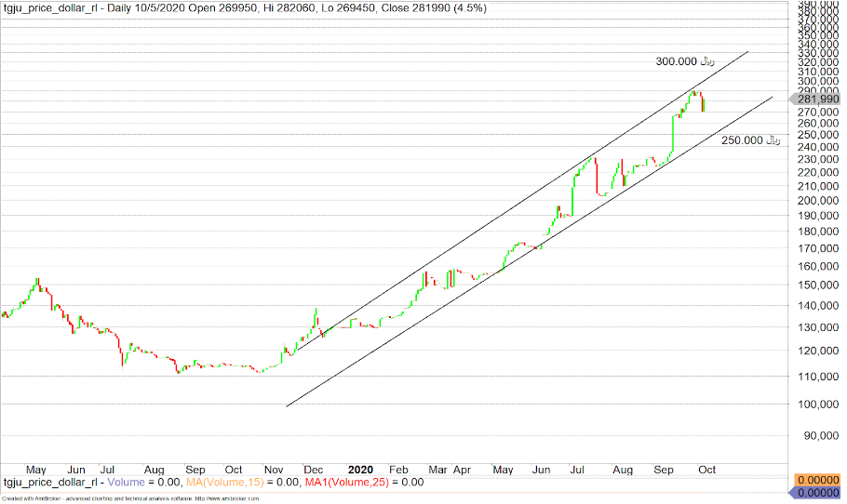Select the 250.000 rial annotation label
Viewport: 847px width, 504px height.
click(749, 140)
